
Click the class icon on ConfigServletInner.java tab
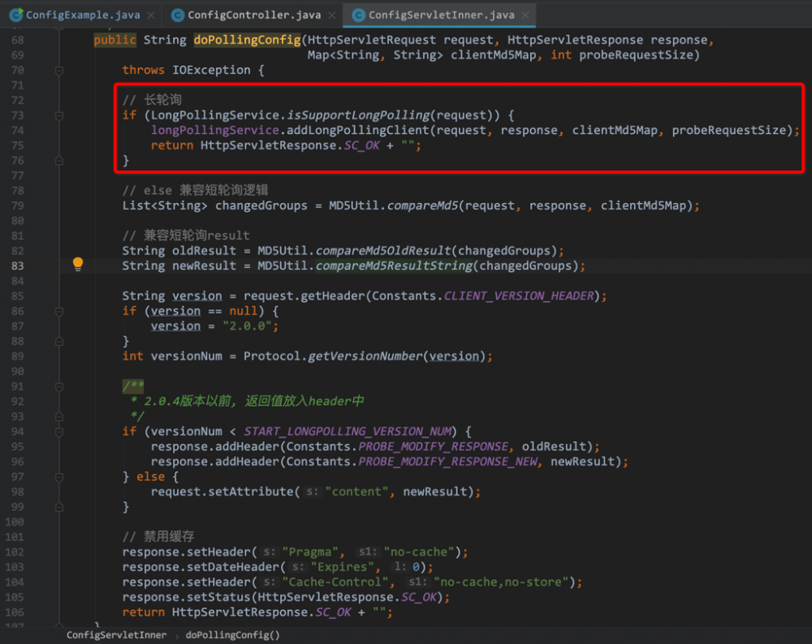[358, 15]
